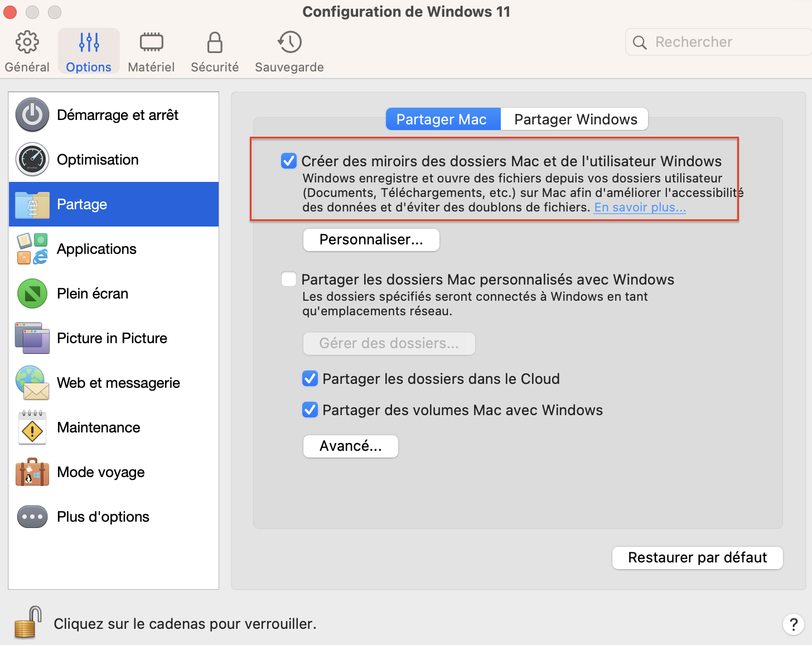812x645 pixels.
Task: Select the Mode voyage suitcase icon
Action: pyautogui.click(x=32, y=472)
